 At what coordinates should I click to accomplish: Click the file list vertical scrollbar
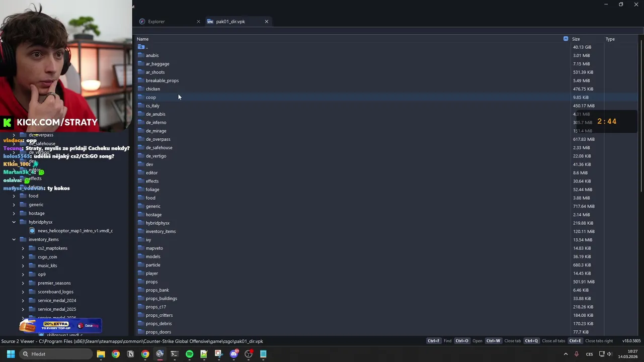click(641, 116)
